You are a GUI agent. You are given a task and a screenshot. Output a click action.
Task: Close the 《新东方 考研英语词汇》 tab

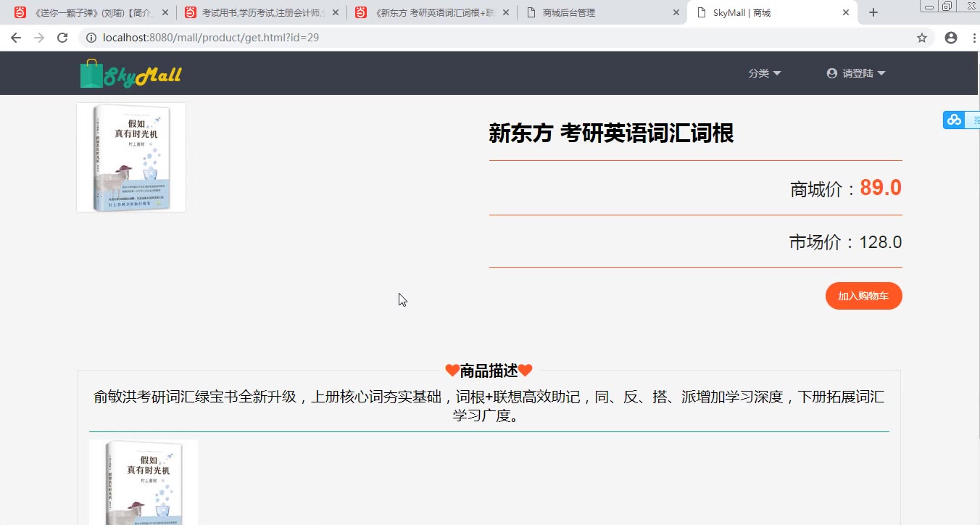coord(505,12)
